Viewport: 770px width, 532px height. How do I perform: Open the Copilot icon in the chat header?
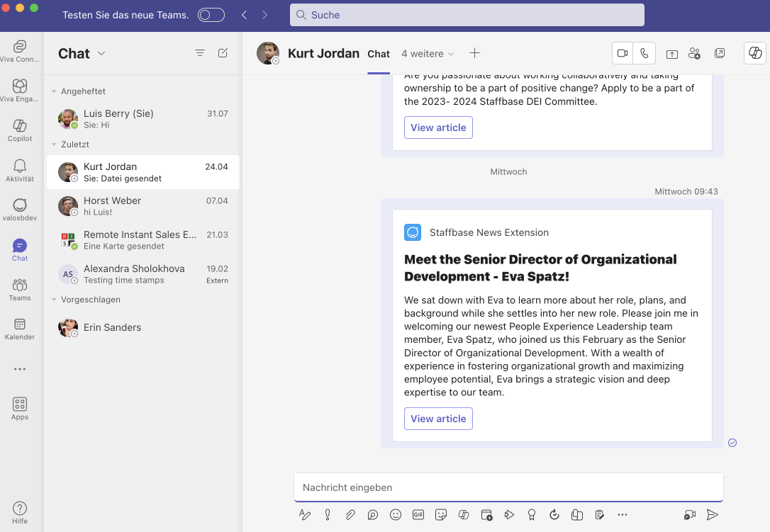(755, 52)
